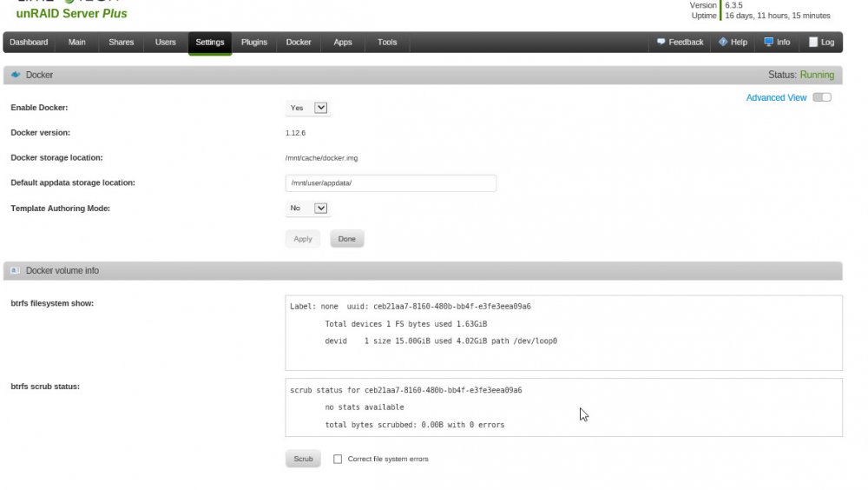Click the Docker volume info section icon
Screen dimensions: 868x490
click(x=16, y=270)
